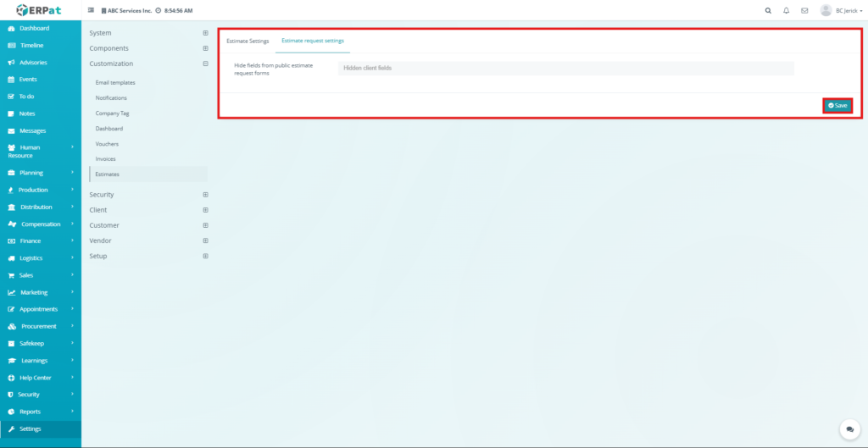Viewport: 868px width, 448px height.
Task: Select the Estimate request settings tab
Action: coord(313,41)
